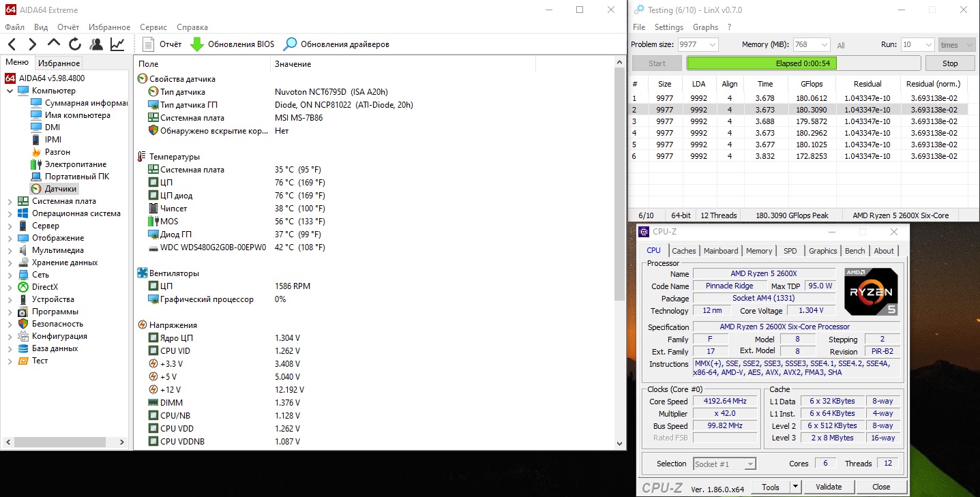Open the DMI tree item
This screenshot has width=980, height=497.
pyautogui.click(x=53, y=127)
